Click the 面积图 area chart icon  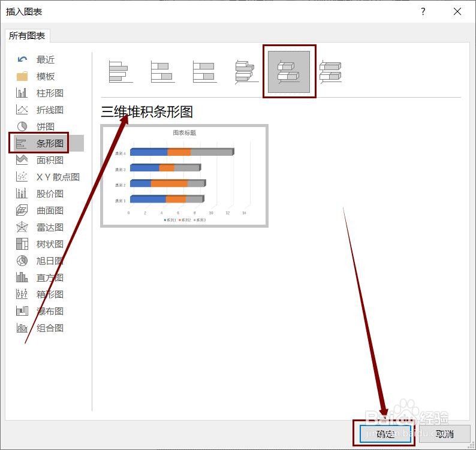tap(22, 160)
